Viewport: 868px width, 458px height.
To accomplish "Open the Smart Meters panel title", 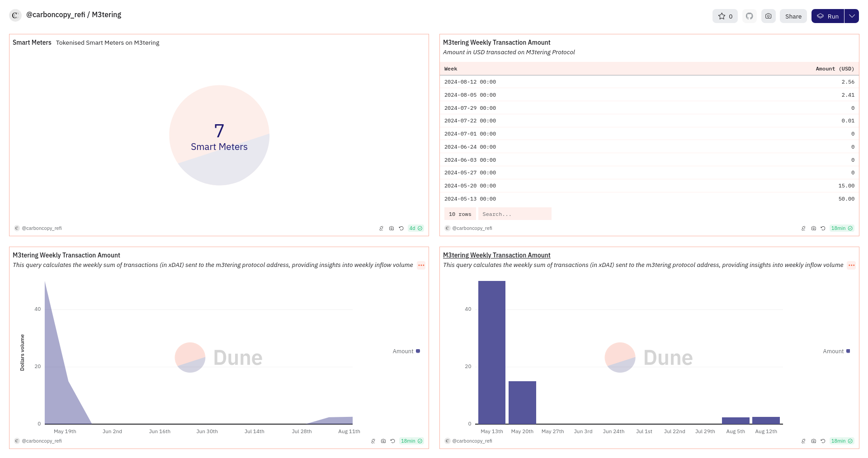I will tap(32, 42).
